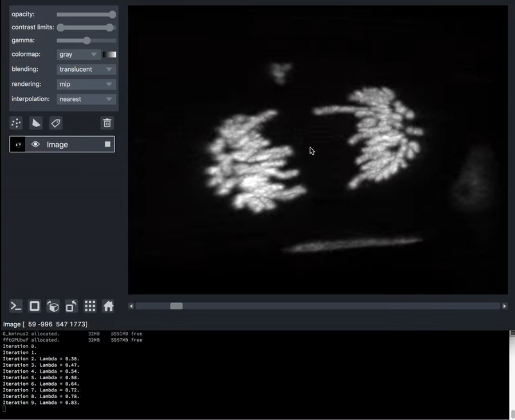Reset view with the home icon
515x420 pixels.
click(x=108, y=307)
